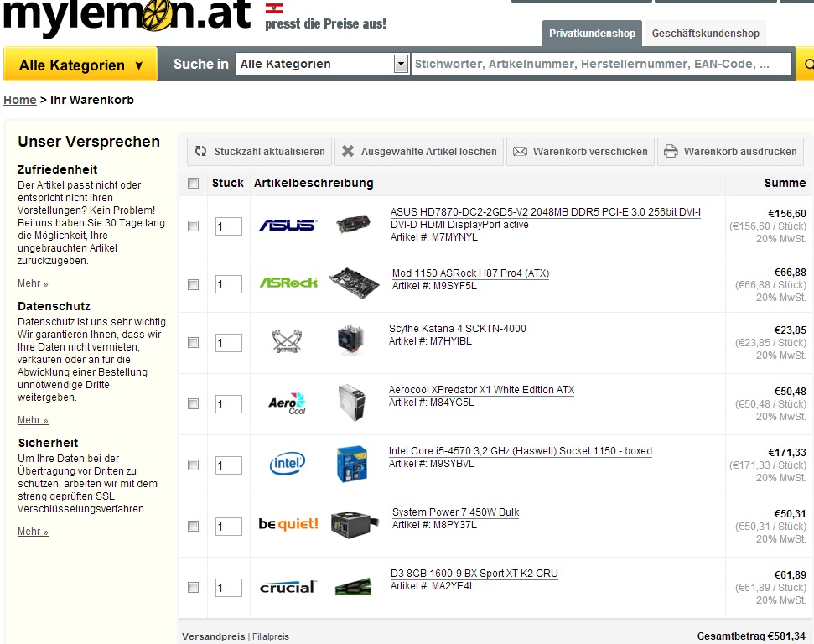Click the ASUS brand logo
This screenshot has height=644, width=814.
288,225
